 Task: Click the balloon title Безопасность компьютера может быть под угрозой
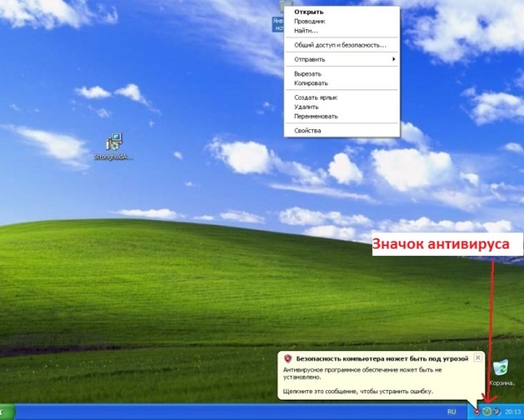(x=383, y=359)
